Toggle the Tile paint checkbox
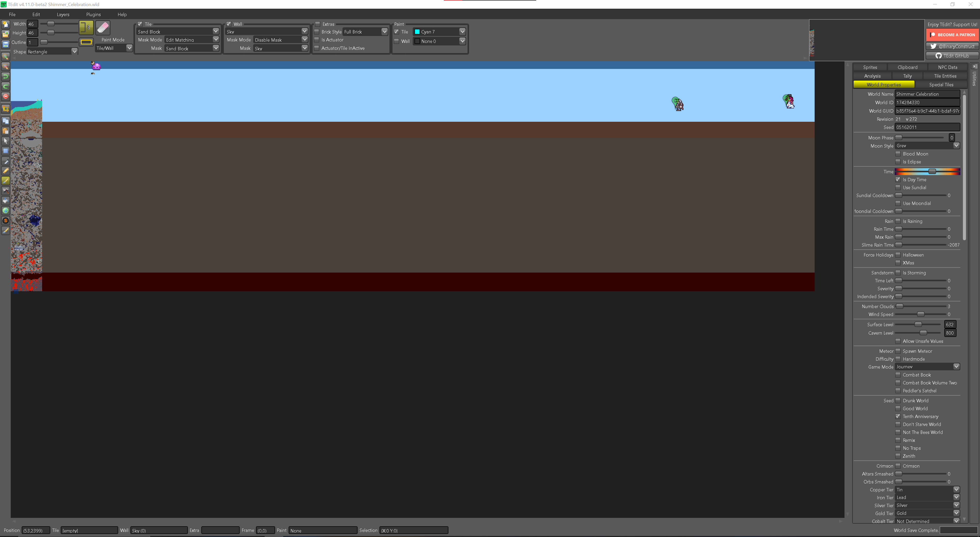 click(x=396, y=32)
